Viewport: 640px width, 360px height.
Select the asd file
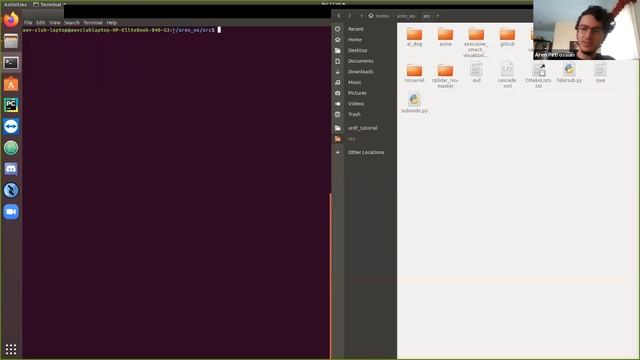pos(476,73)
